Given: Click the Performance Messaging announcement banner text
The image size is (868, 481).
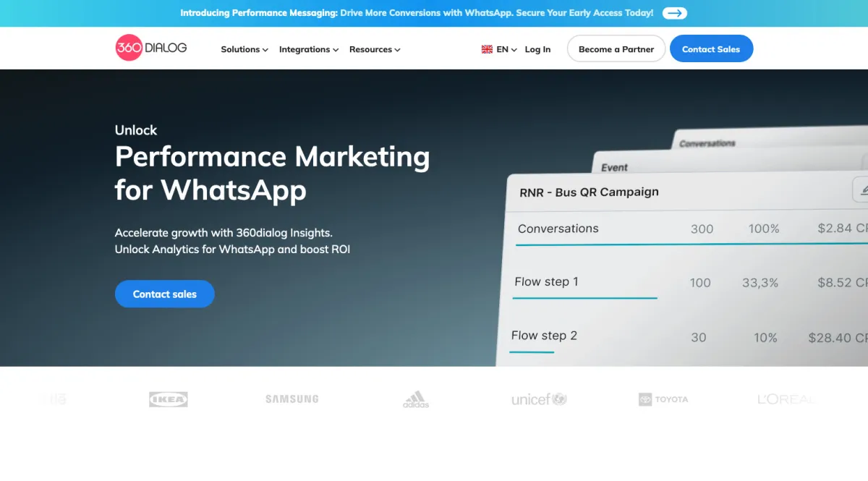Looking at the screenshot, I should [417, 13].
